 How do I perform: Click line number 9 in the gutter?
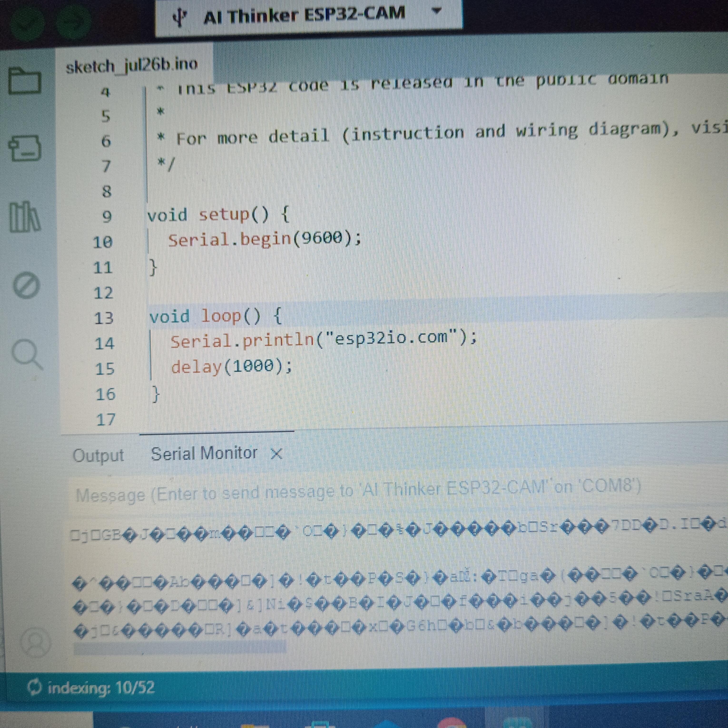coord(107,217)
